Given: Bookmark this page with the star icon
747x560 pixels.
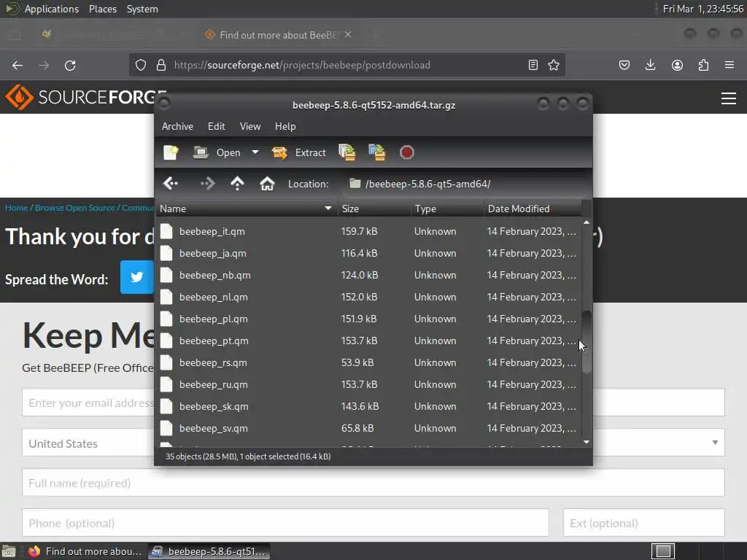Looking at the screenshot, I should [554, 65].
